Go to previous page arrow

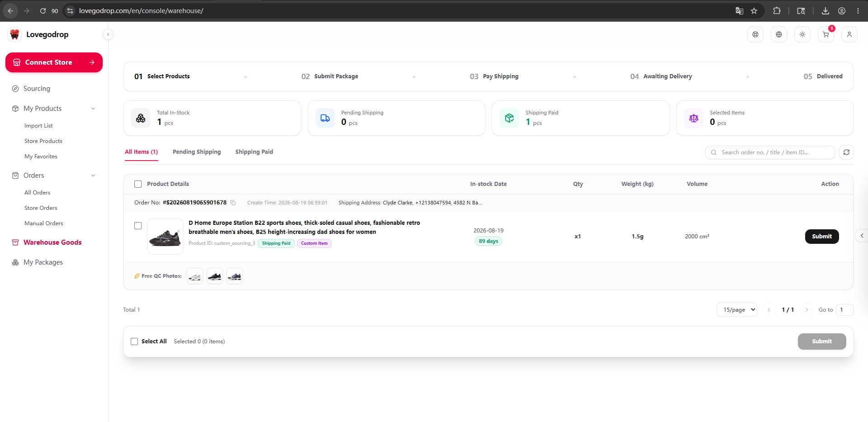coord(769,310)
